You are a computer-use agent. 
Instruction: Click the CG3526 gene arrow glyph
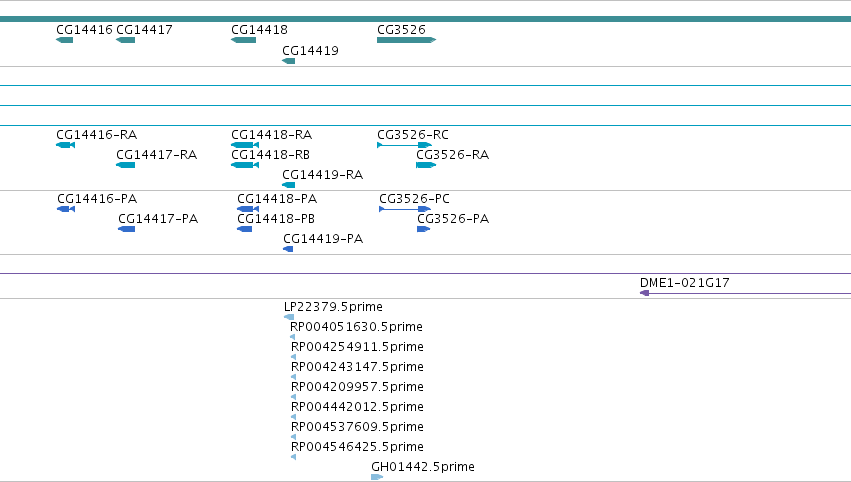pos(407,40)
